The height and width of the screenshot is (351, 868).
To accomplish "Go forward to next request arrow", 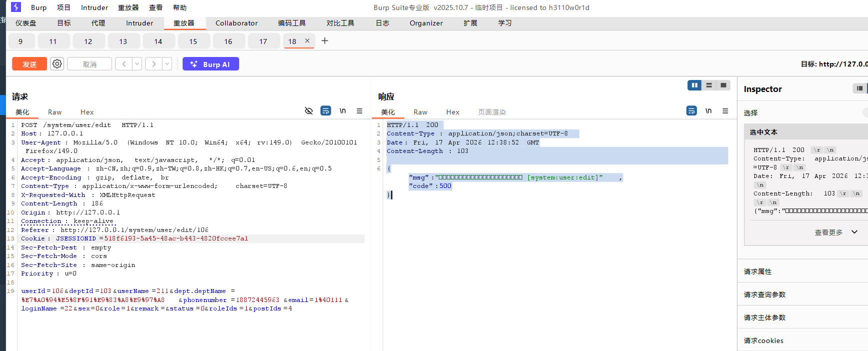I will click(x=154, y=64).
